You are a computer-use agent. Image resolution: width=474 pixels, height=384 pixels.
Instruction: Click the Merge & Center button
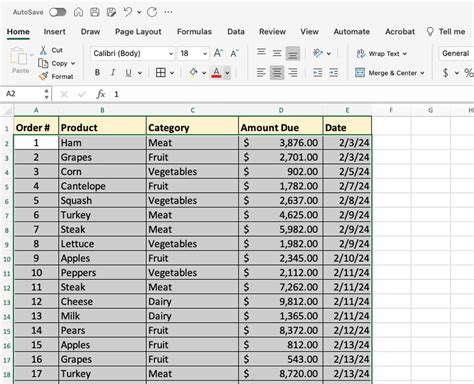(x=386, y=73)
